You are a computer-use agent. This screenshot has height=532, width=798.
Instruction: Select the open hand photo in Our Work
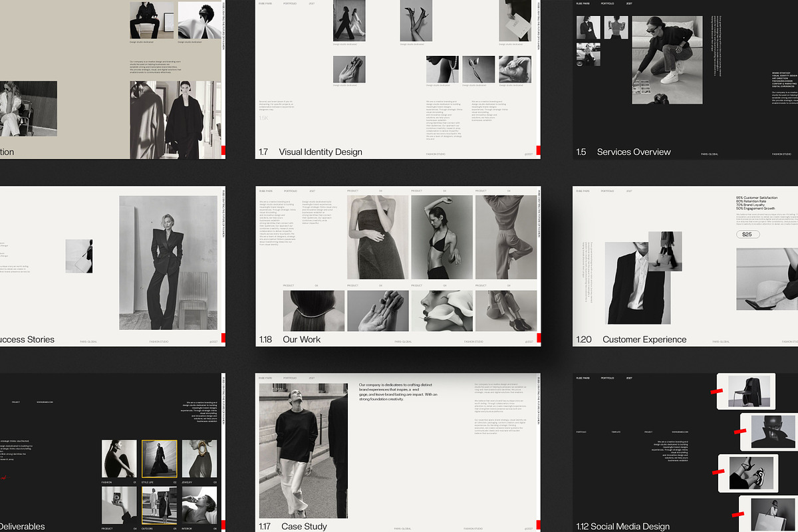pos(378,311)
